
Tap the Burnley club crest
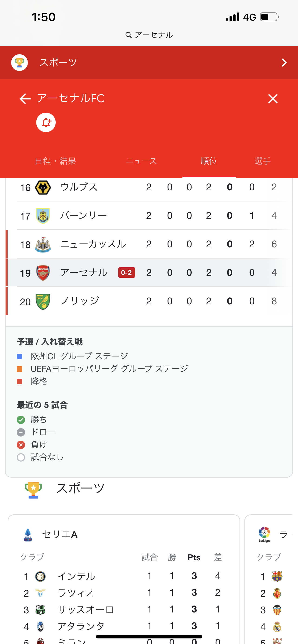pyautogui.click(x=43, y=216)
